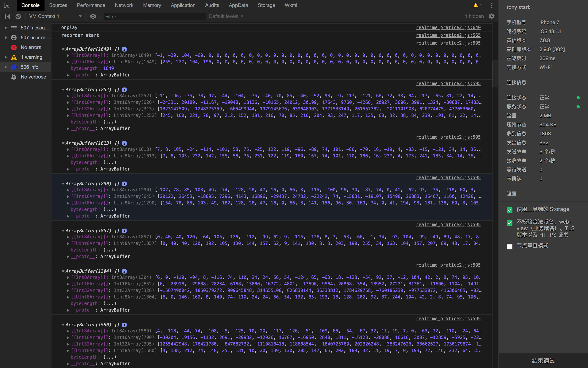Click the 1 hidden messages label
The width and height of the screenshot is (588, 368).
click(474, 16)
